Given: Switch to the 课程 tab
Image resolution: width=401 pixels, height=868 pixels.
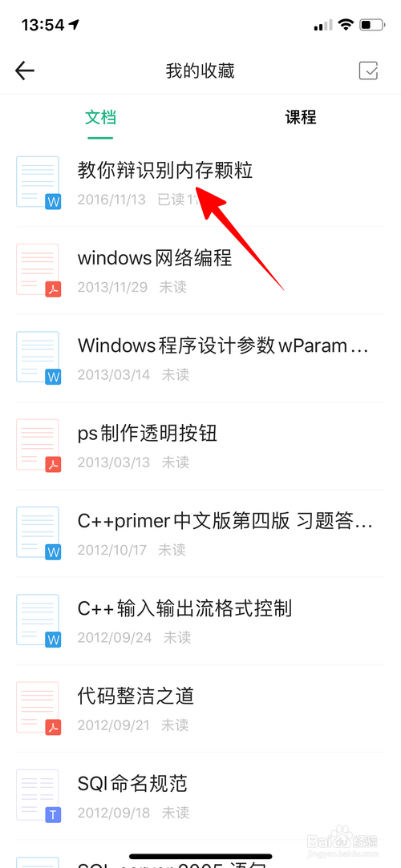Looking at the screenshot, I should (301, 117).
